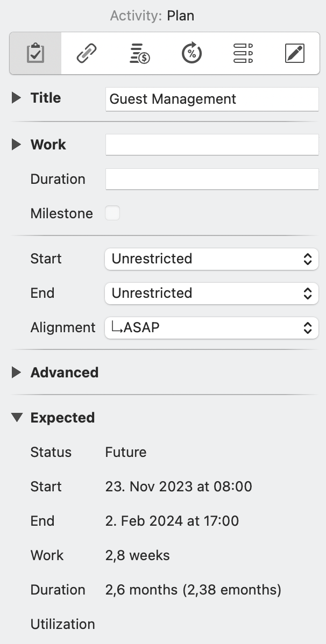Change the Alignment from ASAP
Viewport: 326px width, 644px height.
pos(211,327)
